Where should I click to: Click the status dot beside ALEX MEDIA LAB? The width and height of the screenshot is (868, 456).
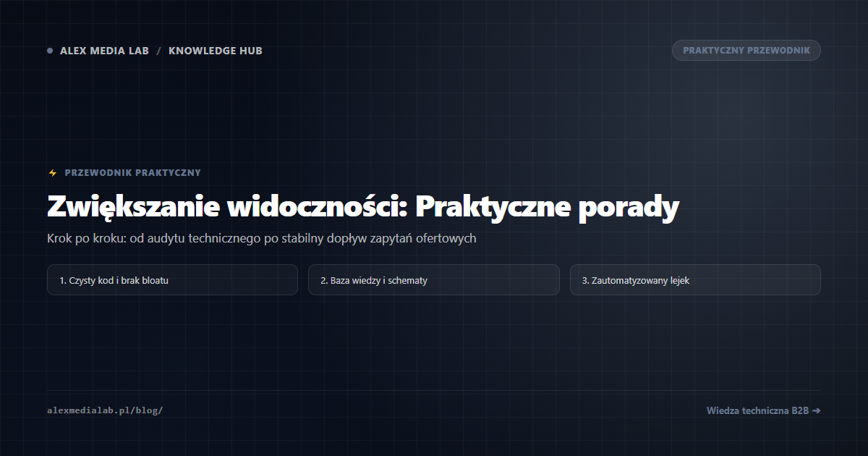pyautogui.click(x=50, y=51)
